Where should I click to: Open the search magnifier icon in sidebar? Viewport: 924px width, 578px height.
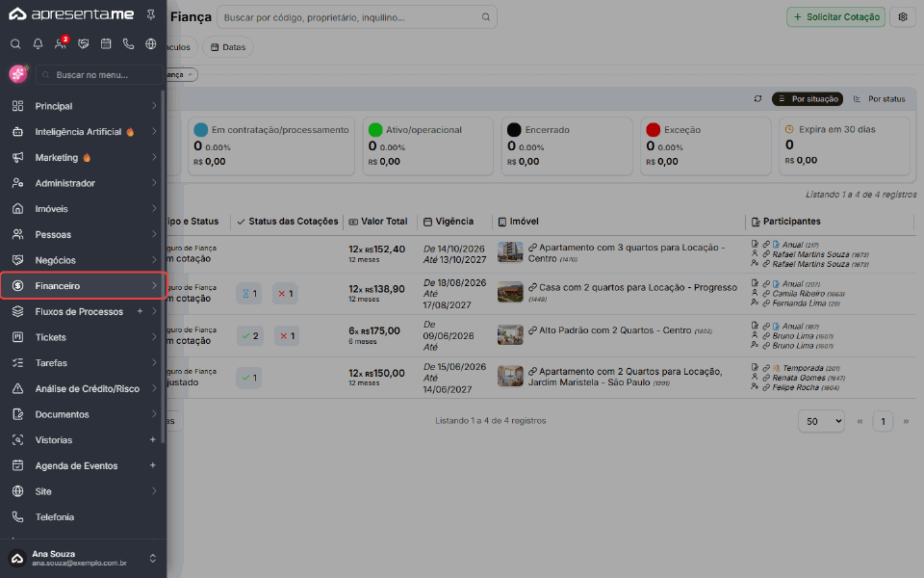[16, 43]
